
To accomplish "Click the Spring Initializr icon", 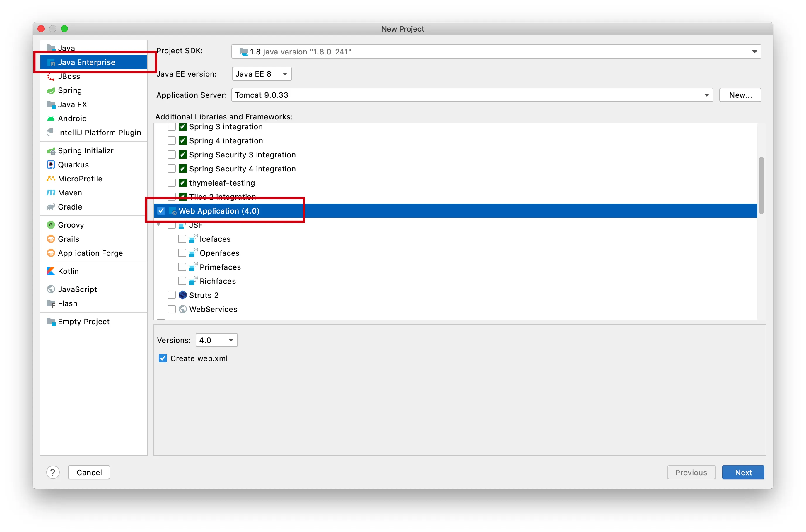I will [51, 151].
